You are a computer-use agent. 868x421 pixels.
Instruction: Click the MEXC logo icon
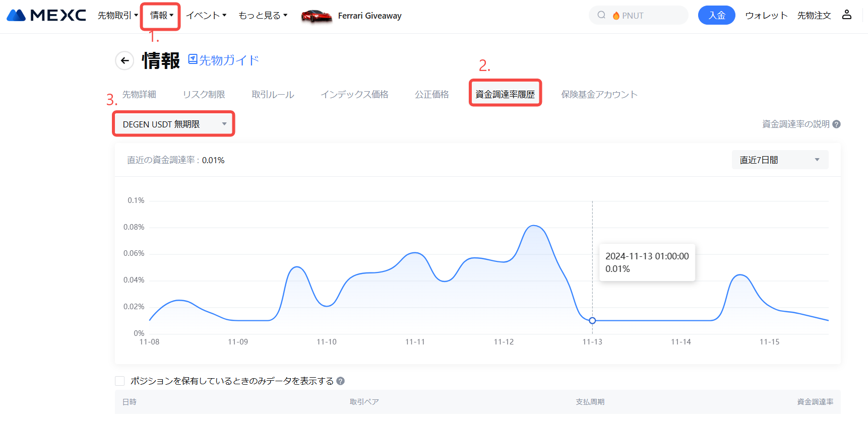[x=16, y=15]
